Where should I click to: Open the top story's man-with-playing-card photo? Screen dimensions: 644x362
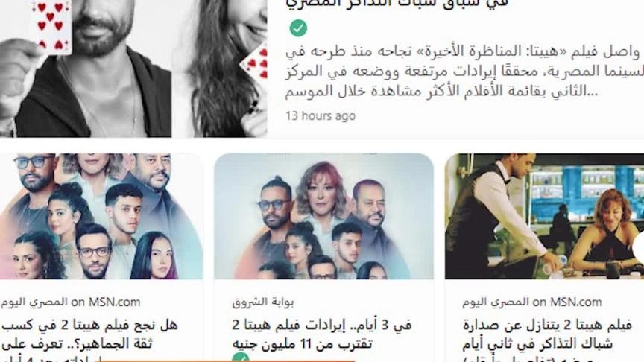pos(86,68)
